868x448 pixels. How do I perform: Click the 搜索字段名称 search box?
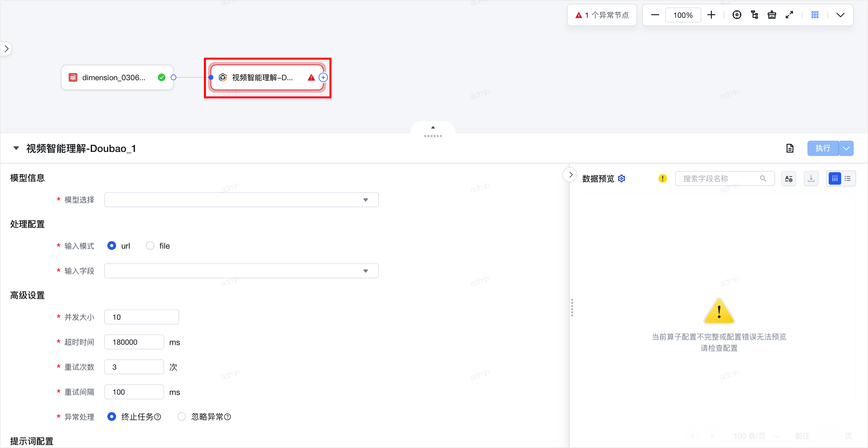tap(724, 178)
